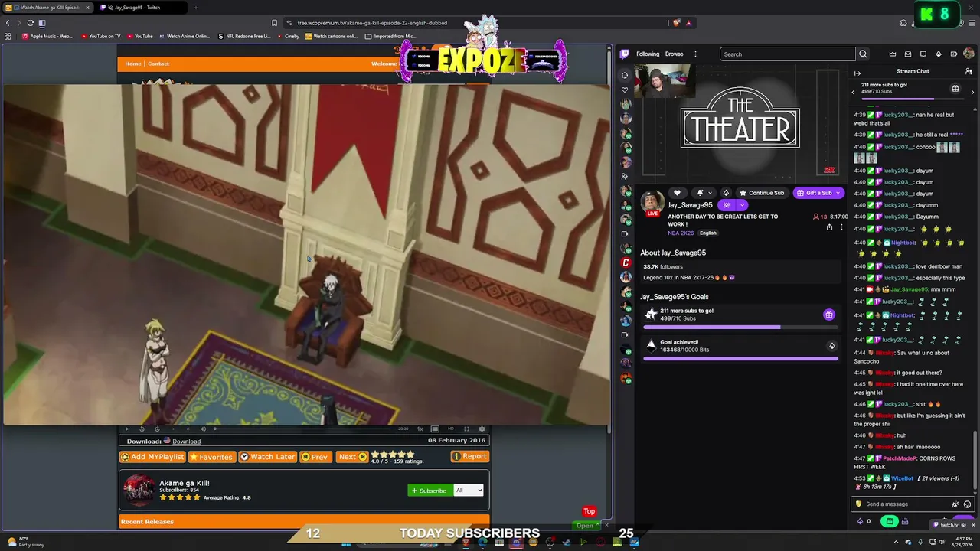
Task: Open Apple Music bookmark
Action: [48, 36]
